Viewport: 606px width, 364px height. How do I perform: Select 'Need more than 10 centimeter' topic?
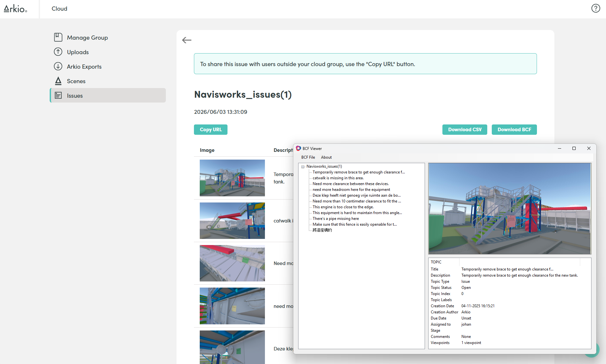(357, 201)
